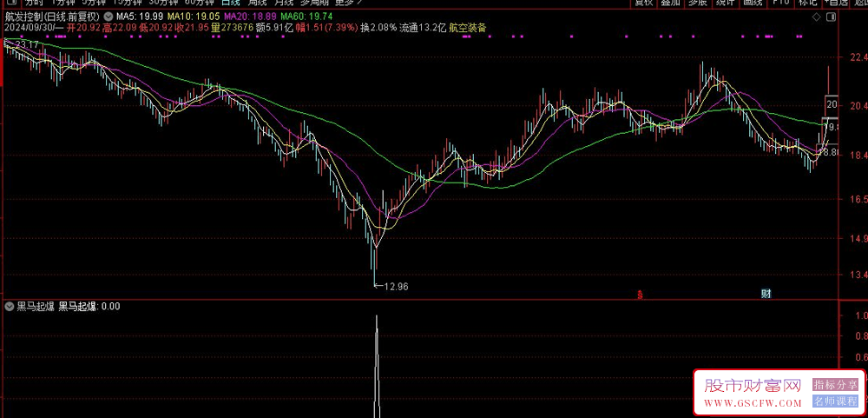
Task: Click the 黑马起爆: 0.00 indicator value
Action: [x=89, y=306]
